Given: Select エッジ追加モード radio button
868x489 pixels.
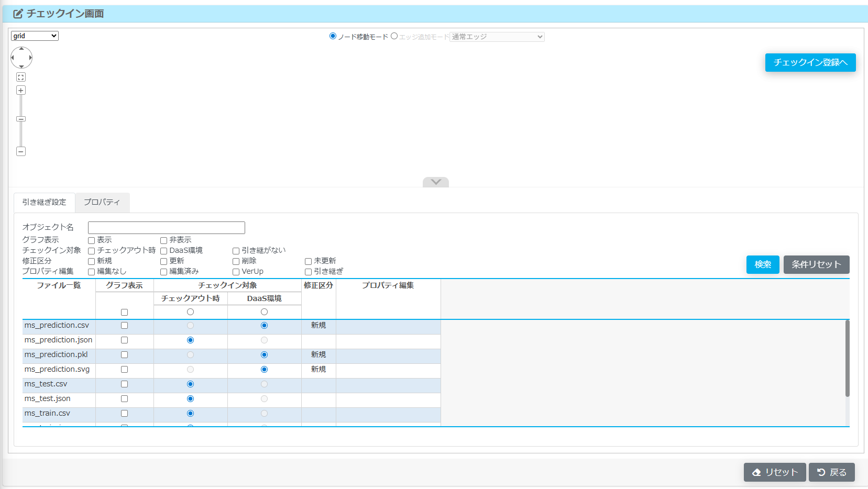Looking at the screenshot, I should click(394, 36).
